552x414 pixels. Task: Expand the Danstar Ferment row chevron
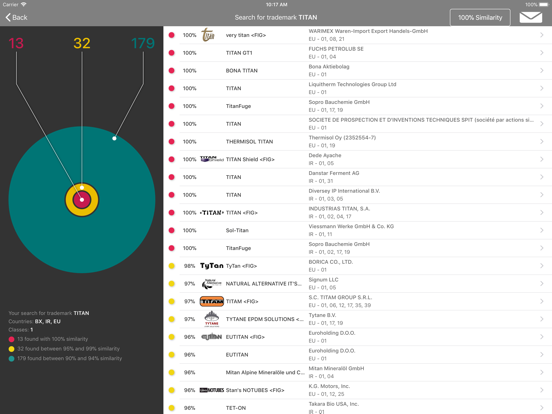pyautogui.click(x=541, y=177)
